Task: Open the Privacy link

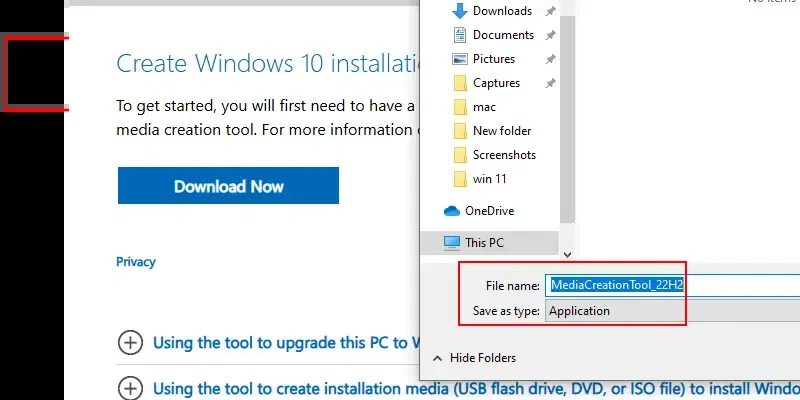Action: click(x=136, y=262)
